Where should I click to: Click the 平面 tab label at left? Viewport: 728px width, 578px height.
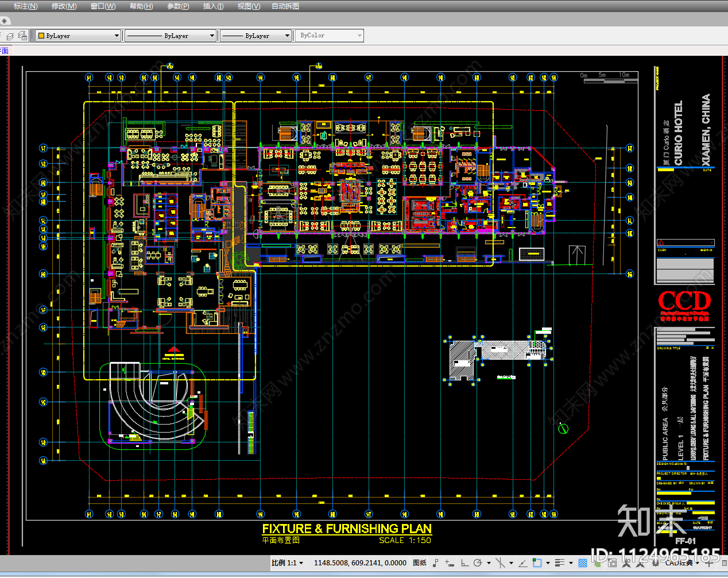coord(5,51)
